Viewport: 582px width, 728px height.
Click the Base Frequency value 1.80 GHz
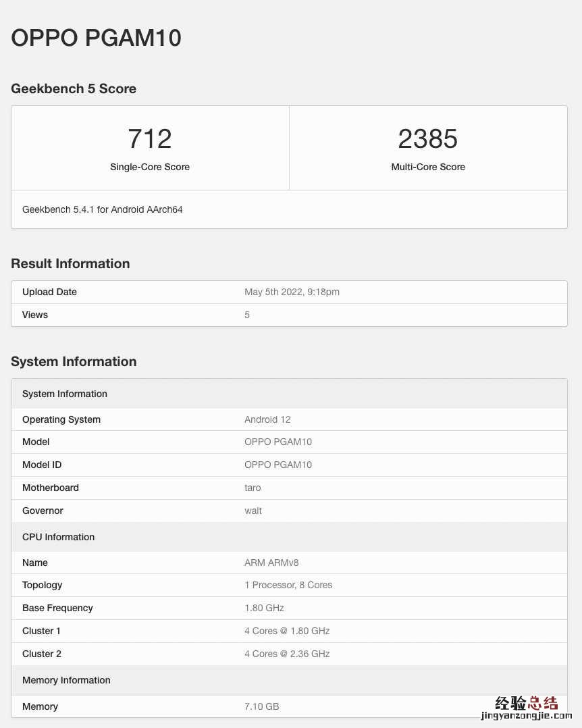click(x=264, y=608)
